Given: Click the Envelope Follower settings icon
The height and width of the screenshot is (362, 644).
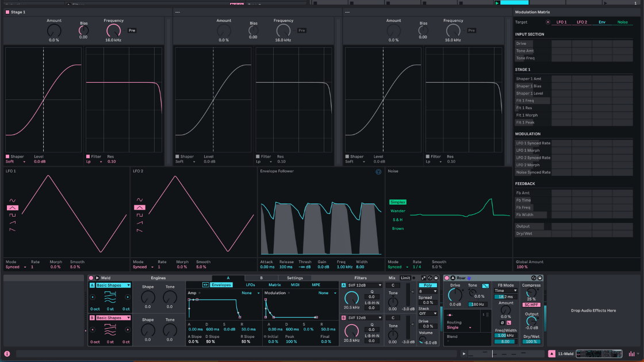Looking at the screenshot, I should [378, 171].
